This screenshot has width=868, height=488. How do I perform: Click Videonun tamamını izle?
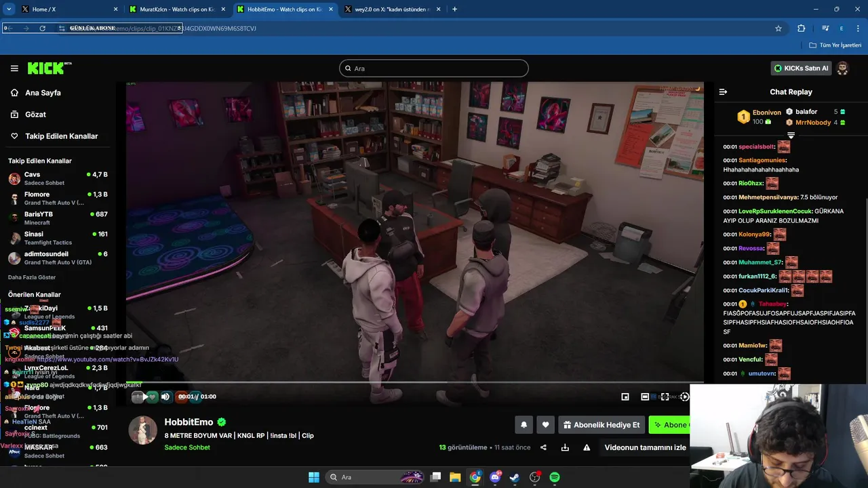click(x=645, y=447)
